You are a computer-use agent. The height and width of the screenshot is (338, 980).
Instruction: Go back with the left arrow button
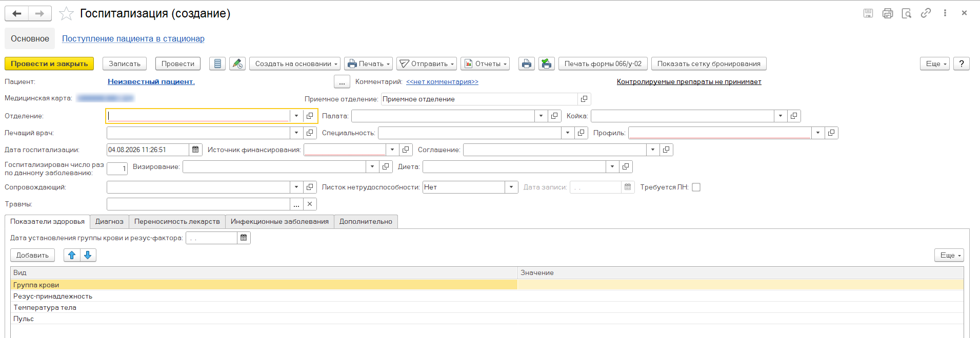(16, 13)
